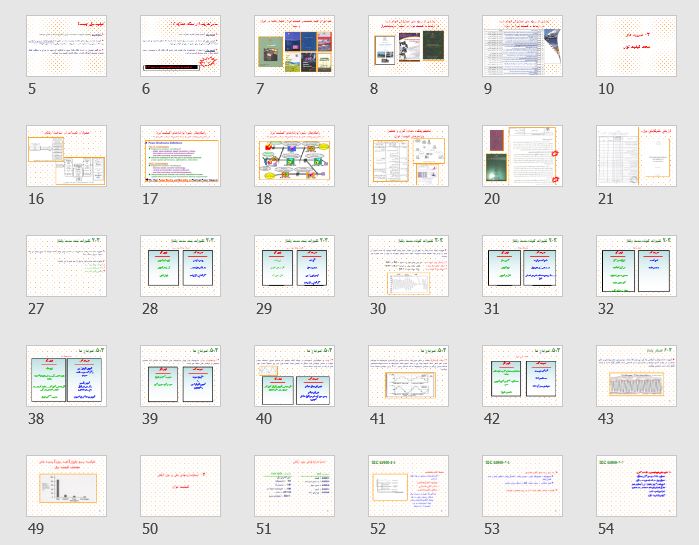
Task: Select slide 20 with dark green image
Action: point(522,156)
